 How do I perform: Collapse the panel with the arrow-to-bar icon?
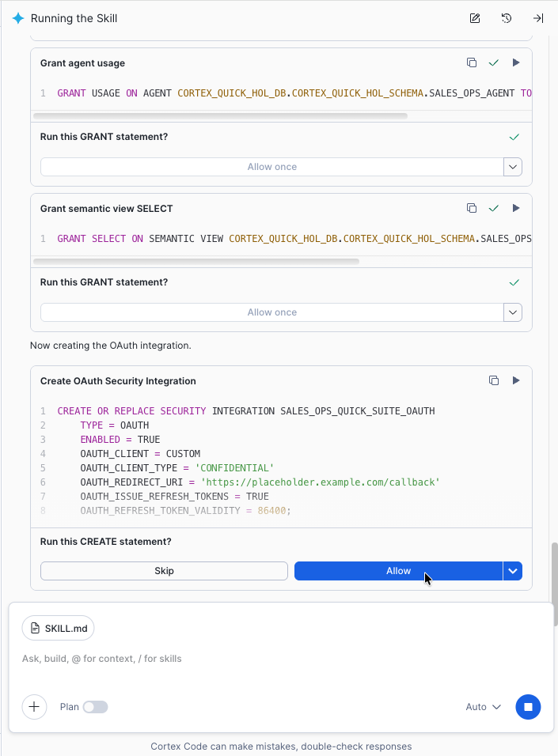[538, 18]
